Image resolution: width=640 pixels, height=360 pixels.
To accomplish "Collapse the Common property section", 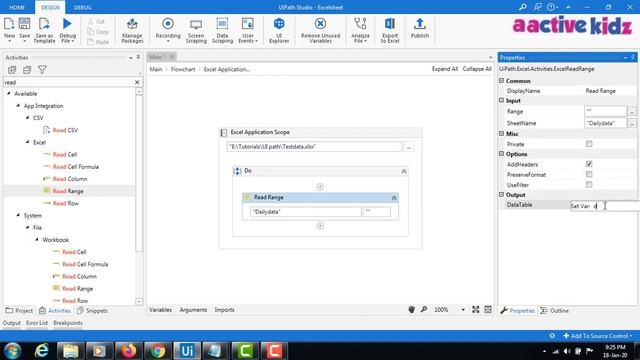I will pyautogui.click(x=502, y=80).
